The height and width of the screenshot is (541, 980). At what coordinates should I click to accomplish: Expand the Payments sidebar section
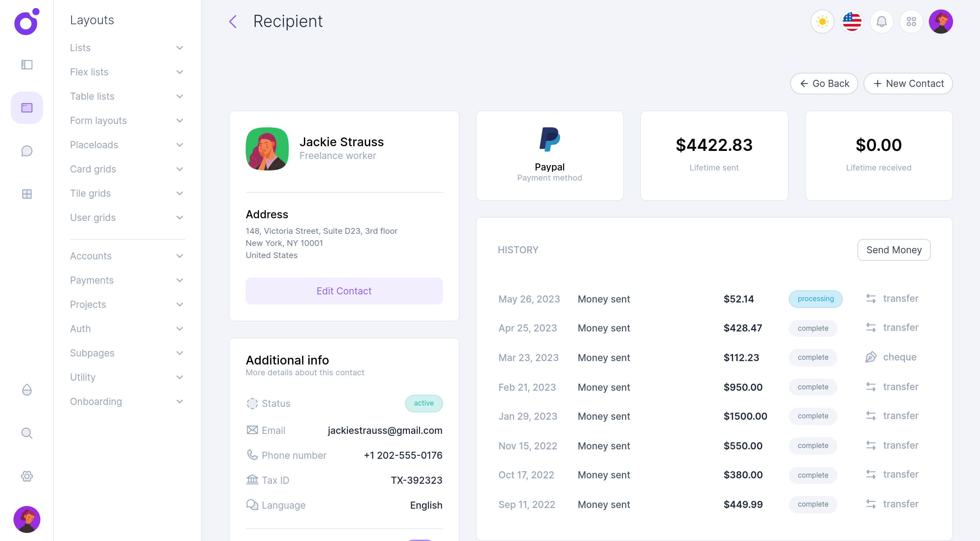tap(127, 280)
